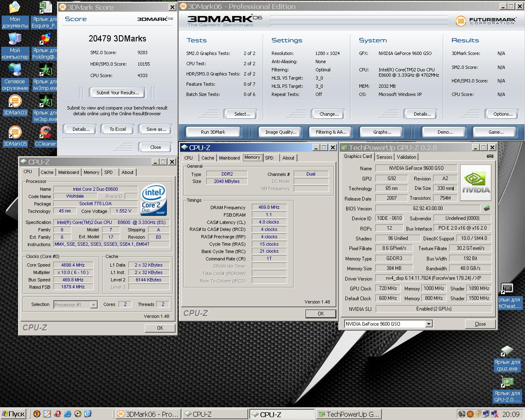The width and height of the screenshot is (525, 420).
Task: Click the Graphs button in 3DMark06
Action: [382, 132]
